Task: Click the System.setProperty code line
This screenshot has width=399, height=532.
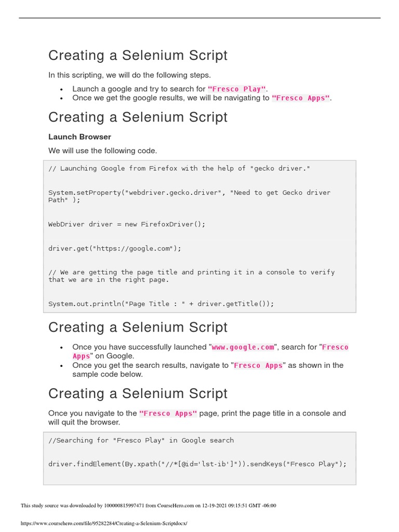Action: click(x=189, y=193)
